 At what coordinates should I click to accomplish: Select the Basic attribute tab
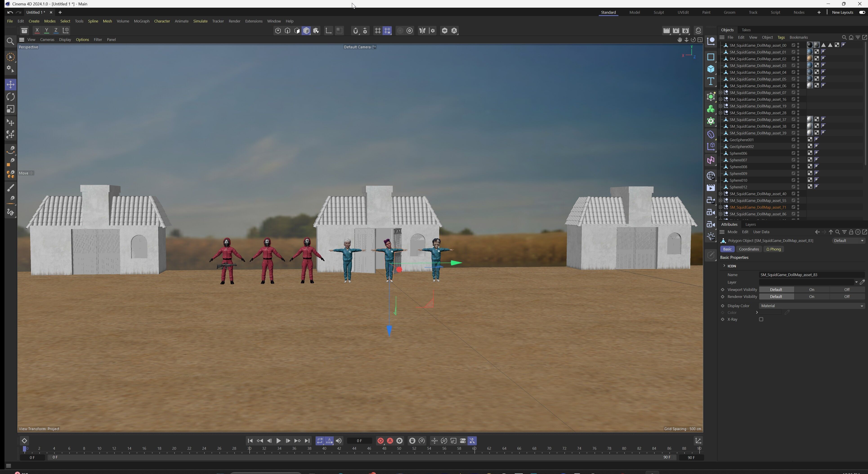[x=727, y=249]
